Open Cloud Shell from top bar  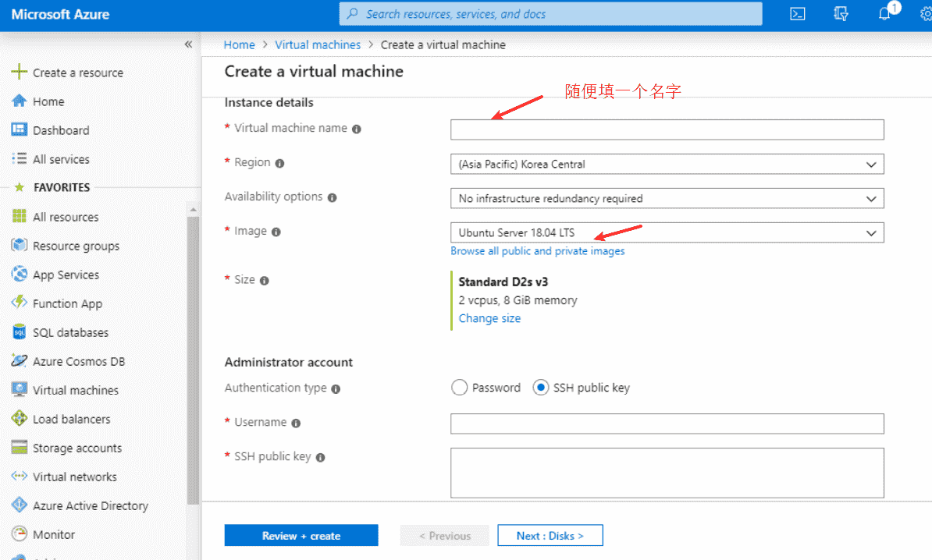coord(797,14)
